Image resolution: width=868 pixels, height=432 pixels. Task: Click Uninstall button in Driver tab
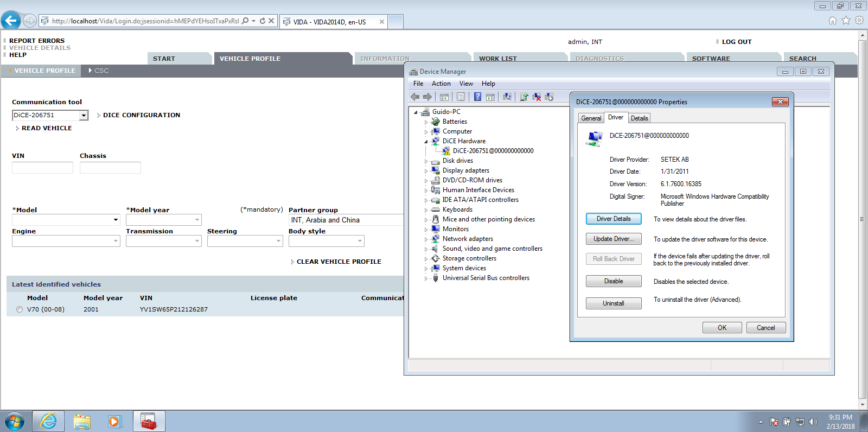tap(614, 303)
